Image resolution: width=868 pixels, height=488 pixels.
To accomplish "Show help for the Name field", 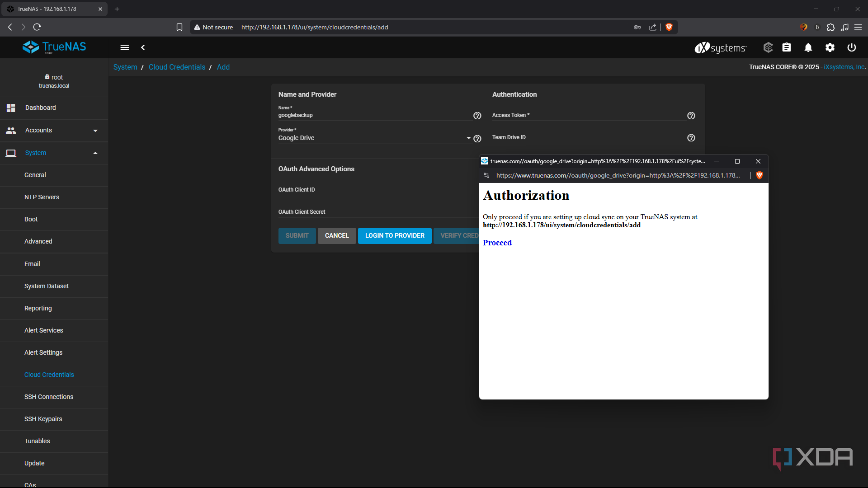I will 477,116.
